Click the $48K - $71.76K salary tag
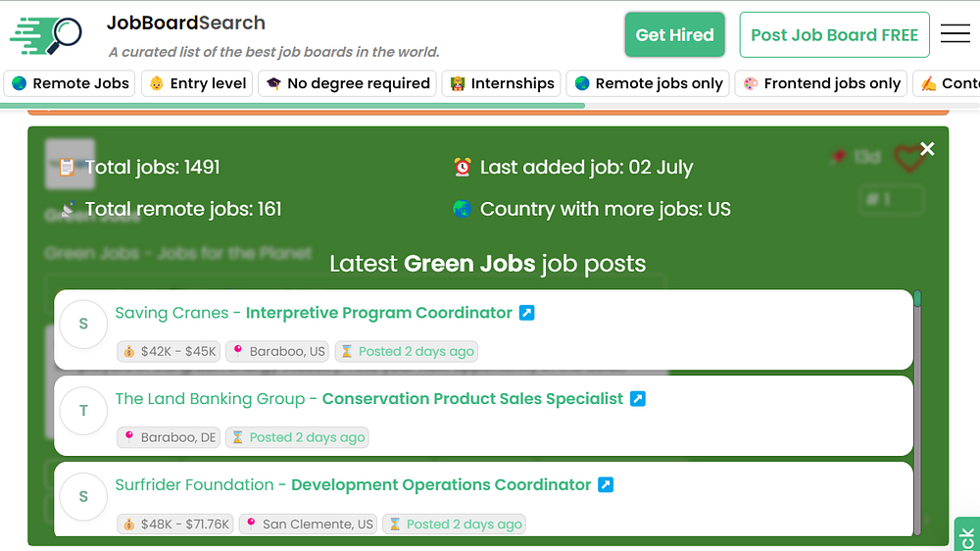The height and width of the screenshot is (551, 980). (x=175, y=525)
